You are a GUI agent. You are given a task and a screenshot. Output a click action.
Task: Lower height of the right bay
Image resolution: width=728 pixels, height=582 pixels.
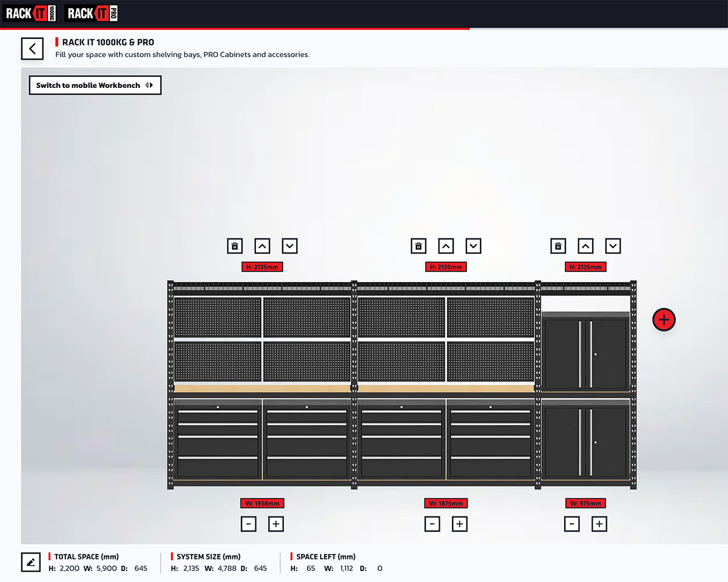[x=613, y=246]
